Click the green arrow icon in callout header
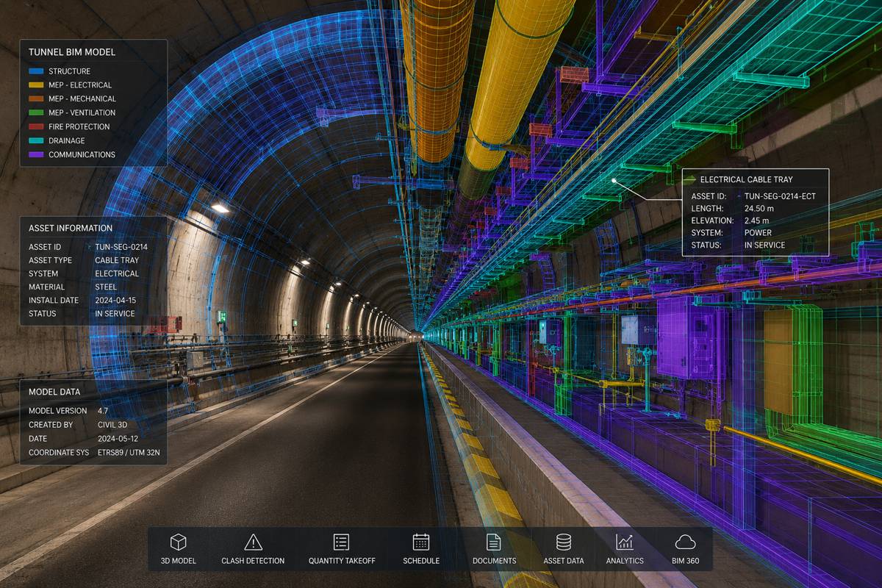 tap(691, 179)
